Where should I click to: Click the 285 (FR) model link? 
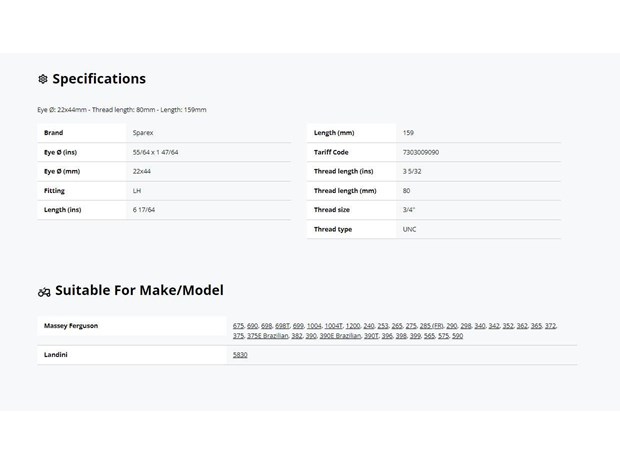431,326
